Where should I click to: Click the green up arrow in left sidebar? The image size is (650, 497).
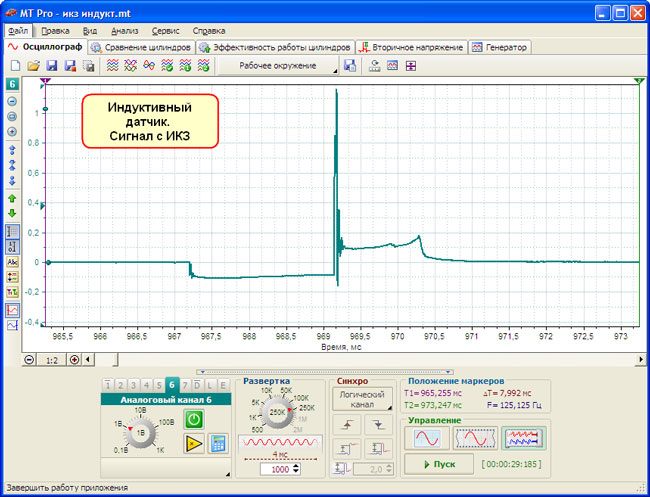pos(12,199)
